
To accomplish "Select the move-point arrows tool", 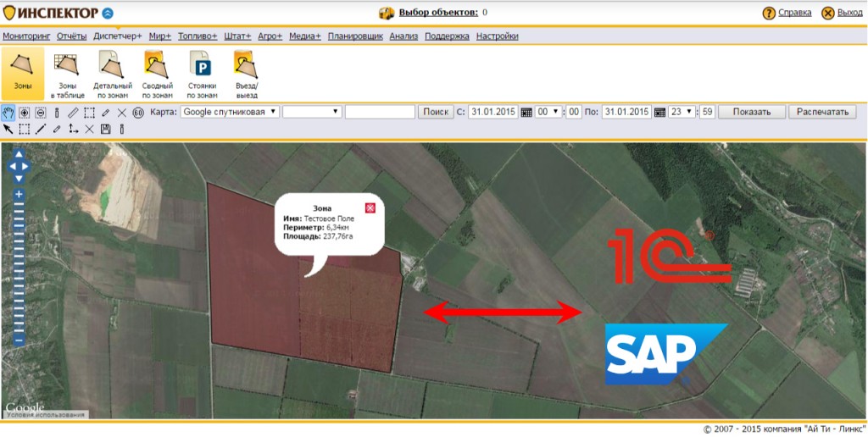I will click(x=73, y=129).
